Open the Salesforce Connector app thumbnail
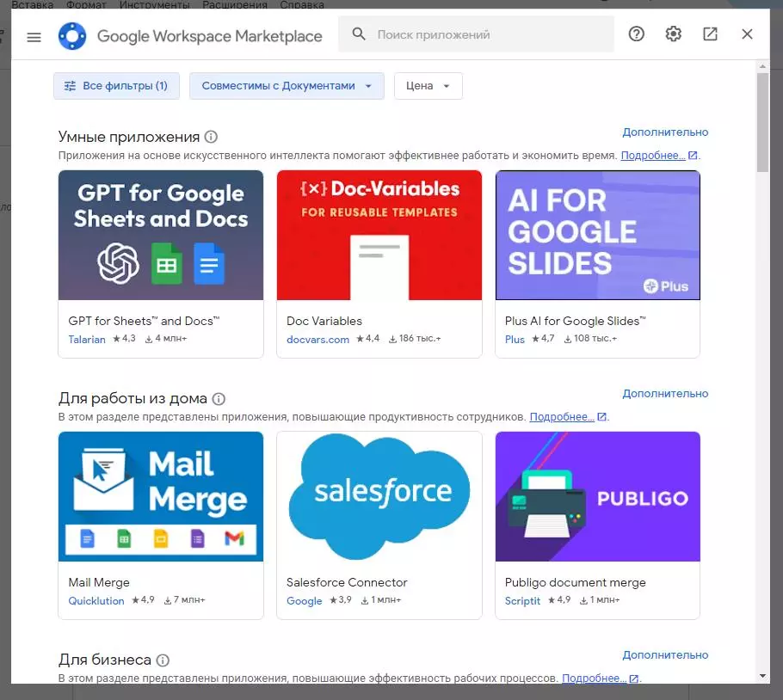The width and height of the screenshot is (783, 700). 379,496
